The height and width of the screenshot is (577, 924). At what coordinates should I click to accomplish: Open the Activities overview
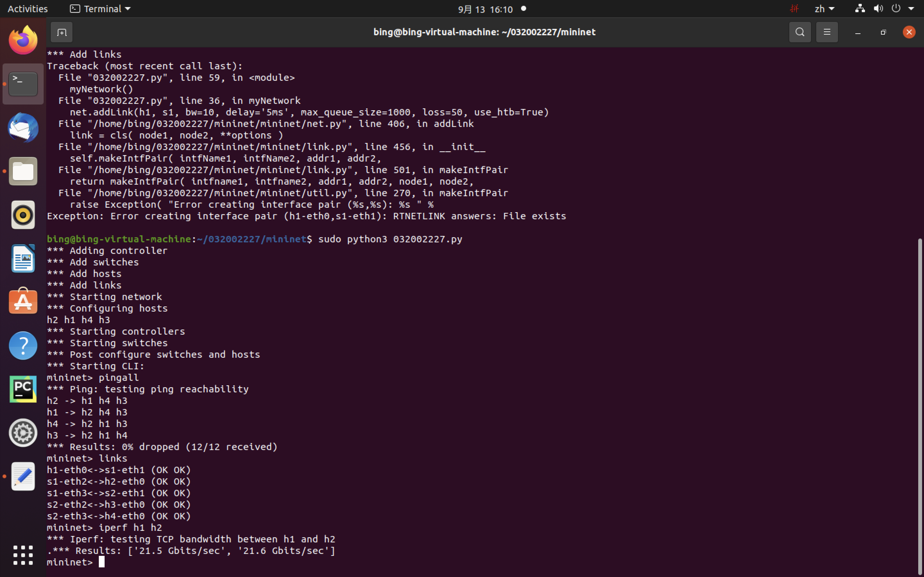click(x=28, y=9)
